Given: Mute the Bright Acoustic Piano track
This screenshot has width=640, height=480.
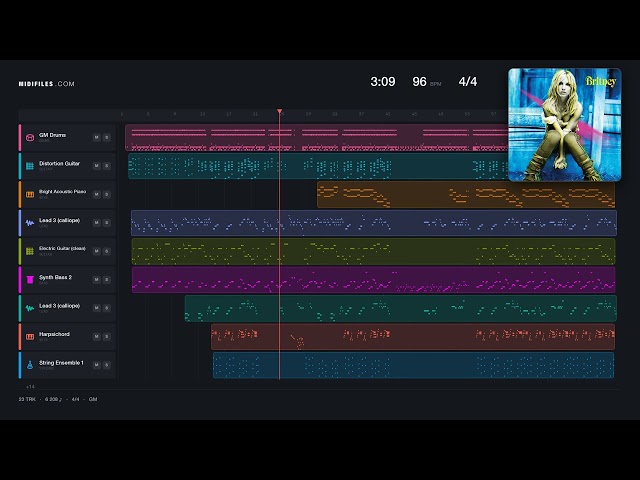Looking at the screenshot, I should click(96, 194).
